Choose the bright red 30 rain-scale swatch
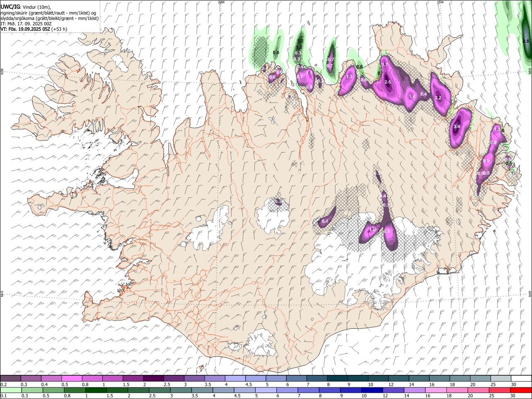 tap(521, 390)
